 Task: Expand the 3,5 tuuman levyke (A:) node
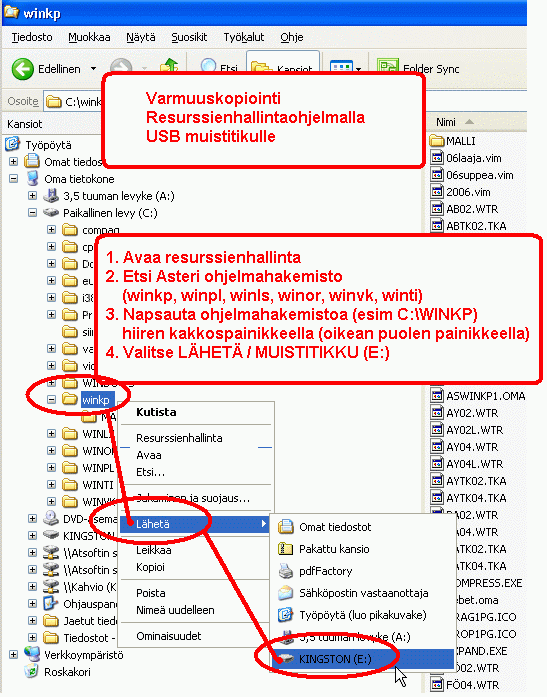tap(32, 196)
